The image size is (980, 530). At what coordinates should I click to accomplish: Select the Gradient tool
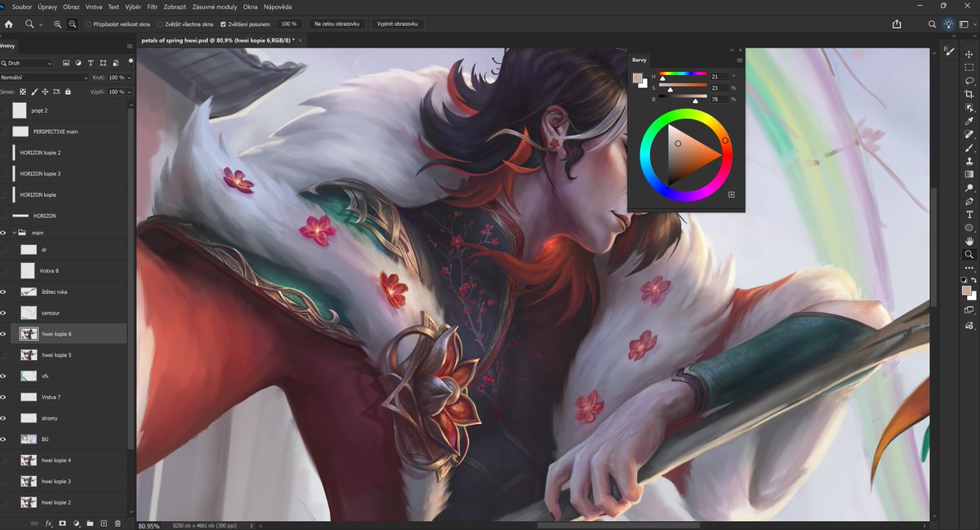click(969, 174)
